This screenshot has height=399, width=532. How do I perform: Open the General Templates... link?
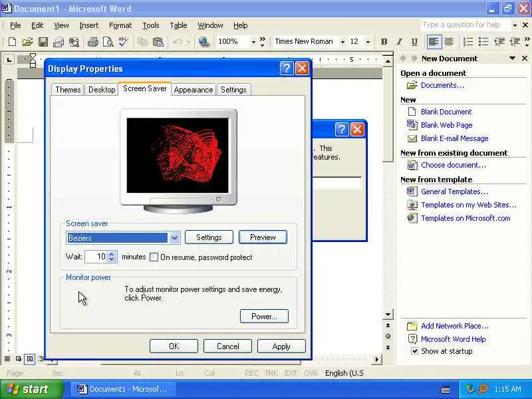(454, 192)
